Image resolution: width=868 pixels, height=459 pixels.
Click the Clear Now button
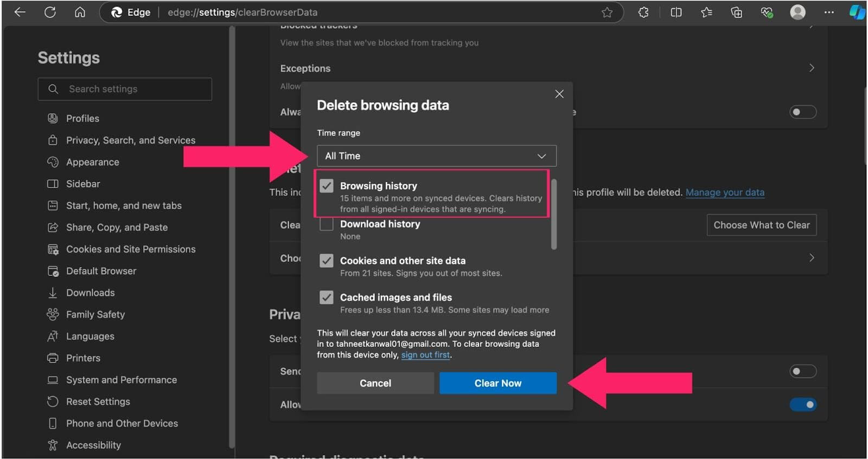pos(498,383)
